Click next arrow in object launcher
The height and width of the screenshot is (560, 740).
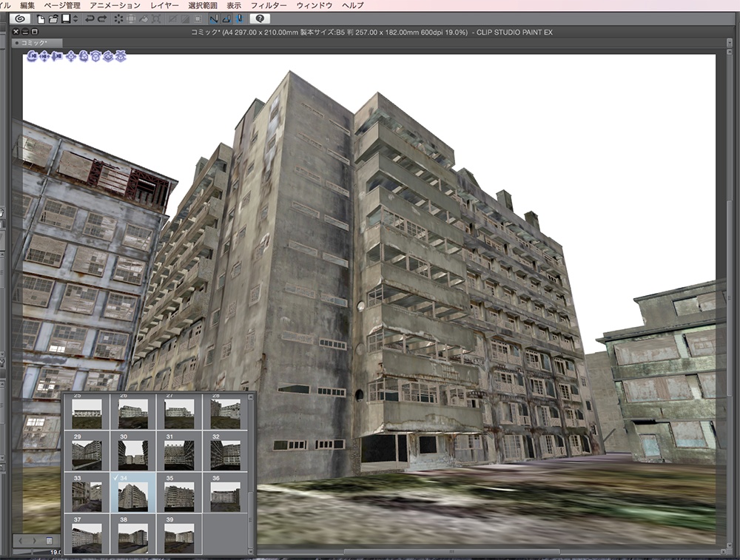click(x=34, y=540)
